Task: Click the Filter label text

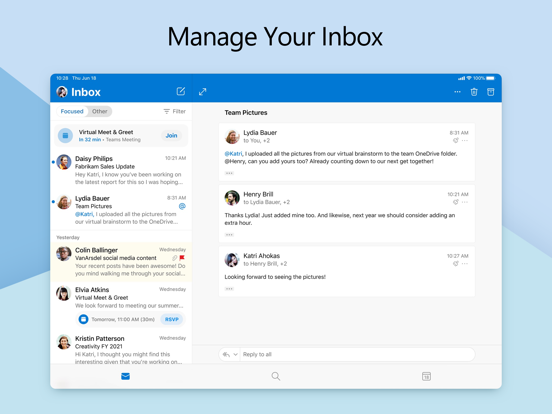Action: pos(179,111)
